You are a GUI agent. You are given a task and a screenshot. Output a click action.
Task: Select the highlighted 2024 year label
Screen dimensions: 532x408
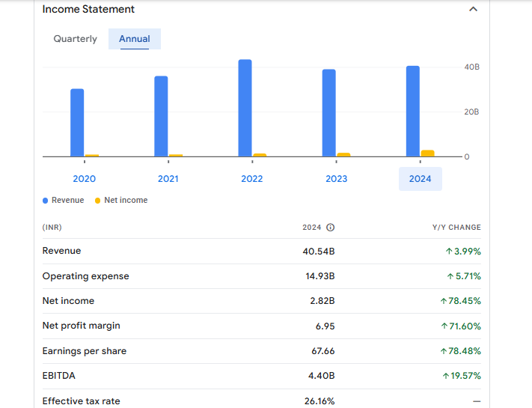click(x=420, y=179)
